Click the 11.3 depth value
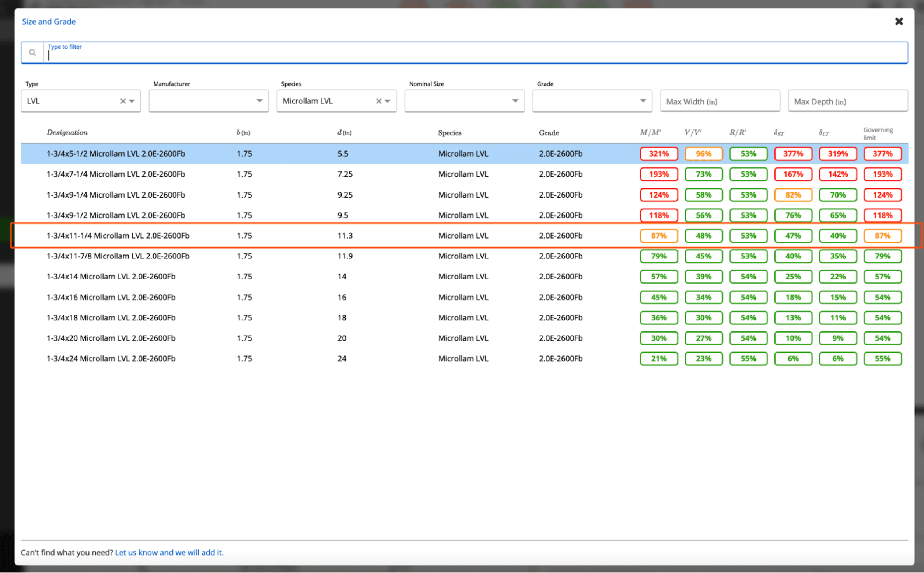The image size is (924, 573). click(345, 236)
